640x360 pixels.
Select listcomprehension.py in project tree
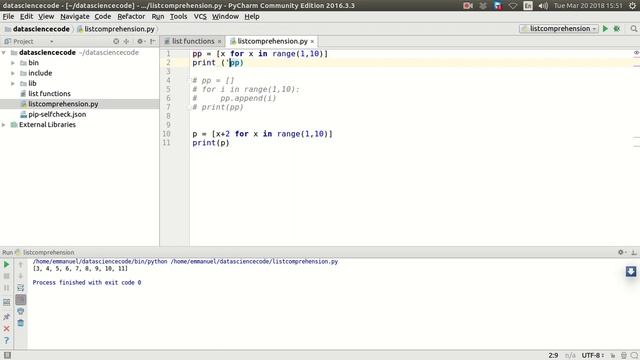pyautogui.click(x=63, y=104)
